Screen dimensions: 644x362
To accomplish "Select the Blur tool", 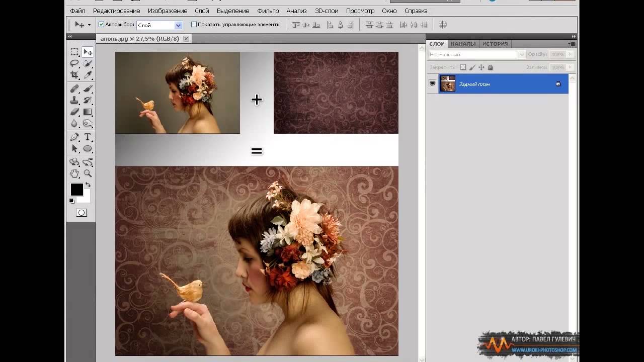I will coord(74,123).
